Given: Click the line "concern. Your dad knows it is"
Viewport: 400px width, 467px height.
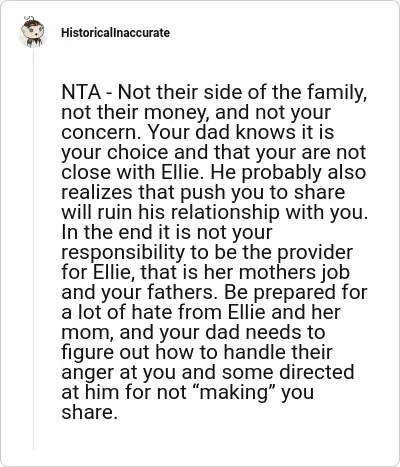Looking at the screenshot, I should click(x=198, y=132).
